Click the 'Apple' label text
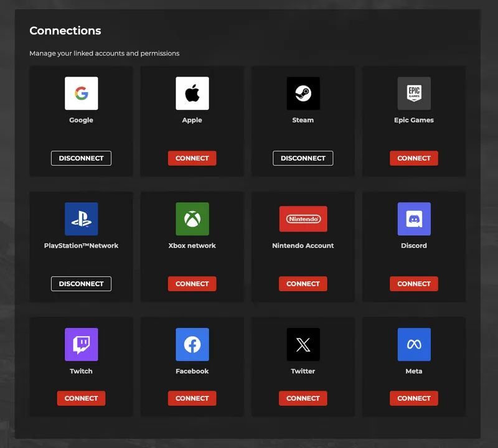This screenshot has height=448, width=498. click(192, 120)
